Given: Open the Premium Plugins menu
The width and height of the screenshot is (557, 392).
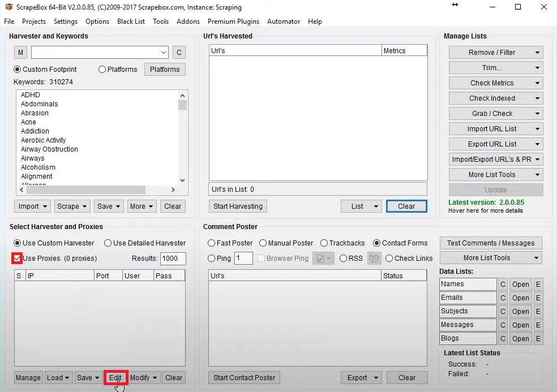Looking at the screenshot, I should 233,21.
